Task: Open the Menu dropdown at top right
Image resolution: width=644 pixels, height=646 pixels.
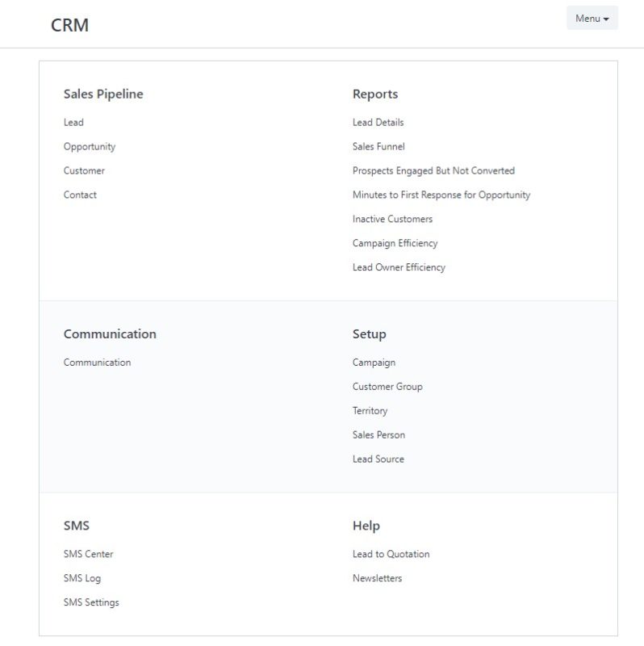Action: [592, 18]
